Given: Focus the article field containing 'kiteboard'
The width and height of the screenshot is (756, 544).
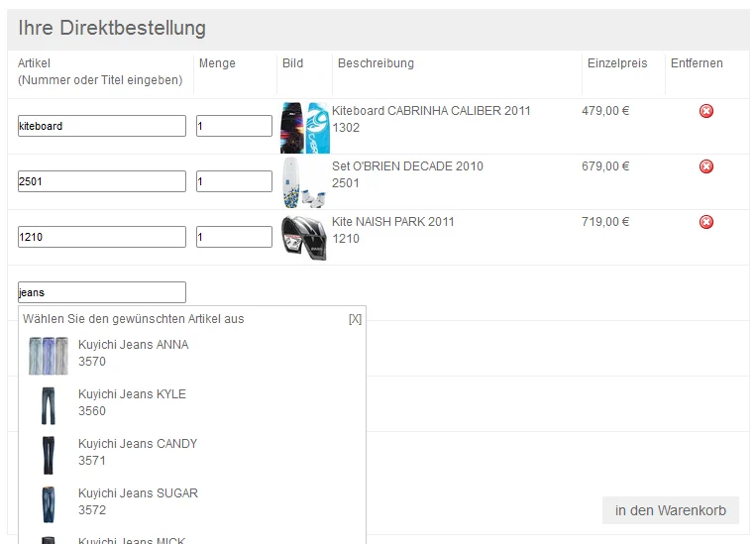Looking at the screenshot, I should point(101,126).
